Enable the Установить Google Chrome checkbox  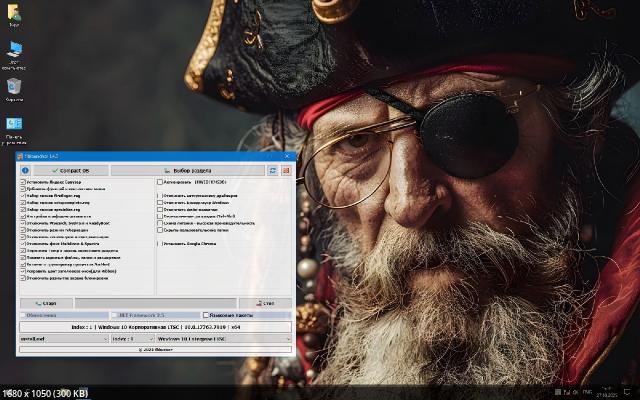click(x=160, y=244)
